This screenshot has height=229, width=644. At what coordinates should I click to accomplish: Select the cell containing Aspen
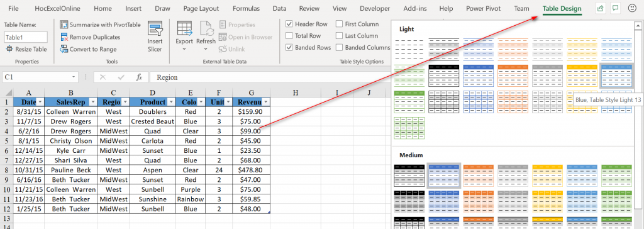[x=153, y=170]
